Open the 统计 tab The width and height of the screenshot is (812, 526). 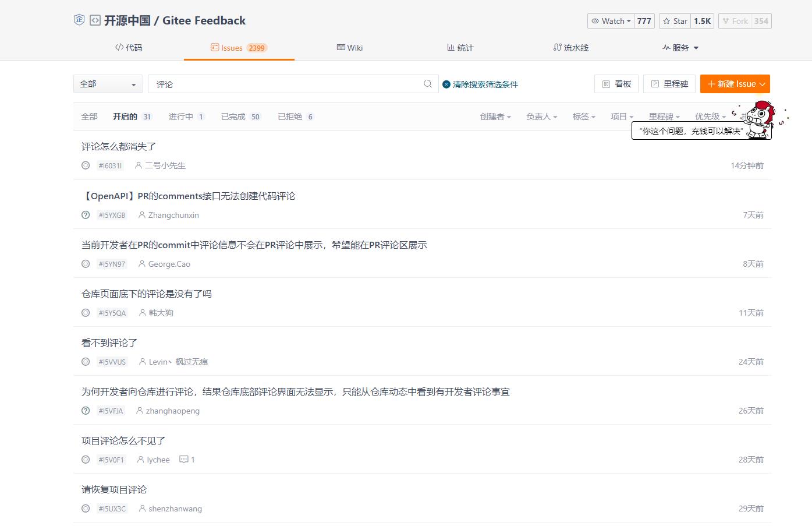pos(460,48)
